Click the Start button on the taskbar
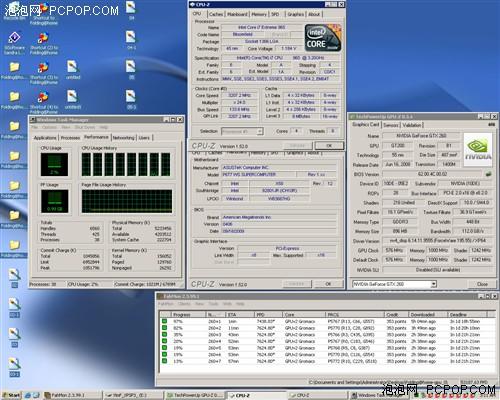Image resolution: width=500 pixels, height=400 pixels. [11, 395]
